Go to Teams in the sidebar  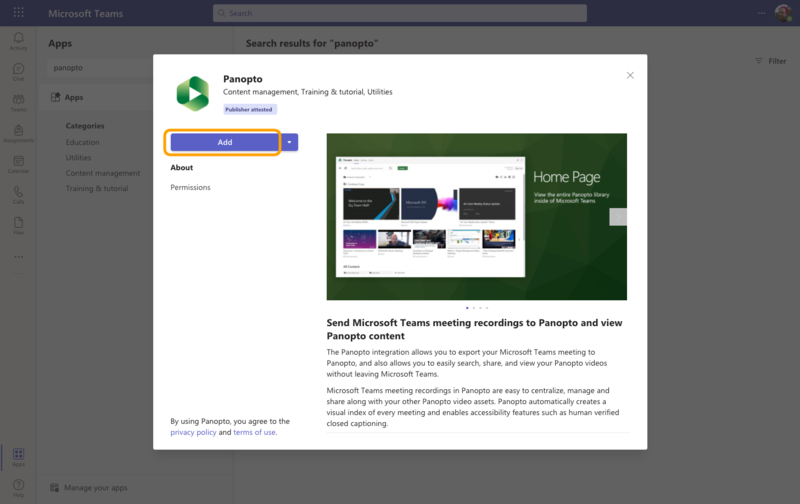pyautogui.click(x=18, y=102)
